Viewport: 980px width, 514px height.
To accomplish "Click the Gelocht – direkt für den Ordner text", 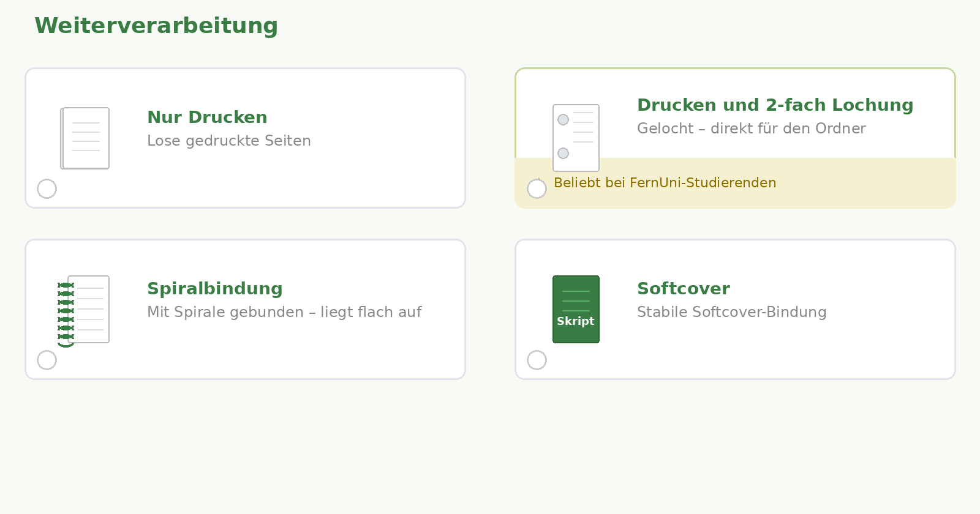I will [x=751, y=128].
